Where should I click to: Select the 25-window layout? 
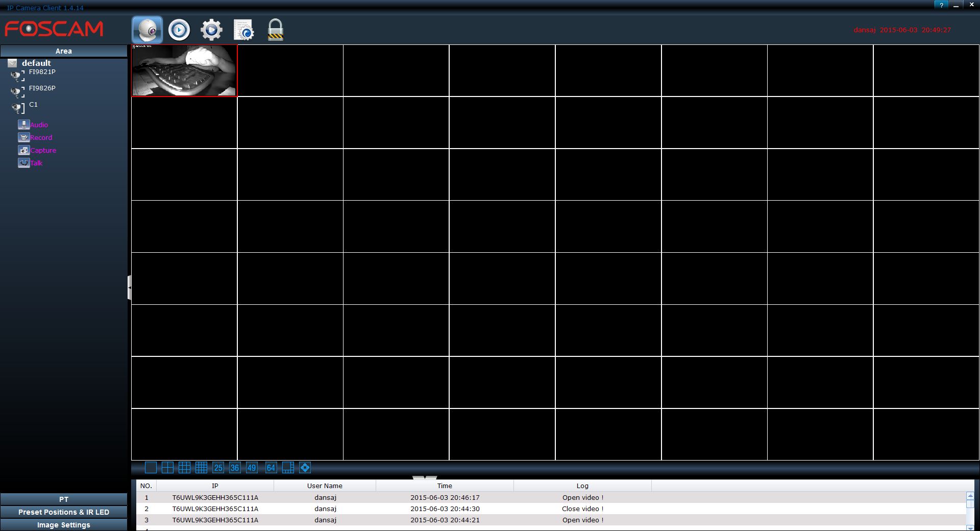tap(218, 467)
